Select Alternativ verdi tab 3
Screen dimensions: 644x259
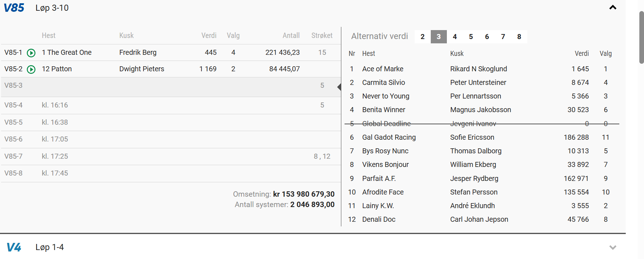pos(439,37)
